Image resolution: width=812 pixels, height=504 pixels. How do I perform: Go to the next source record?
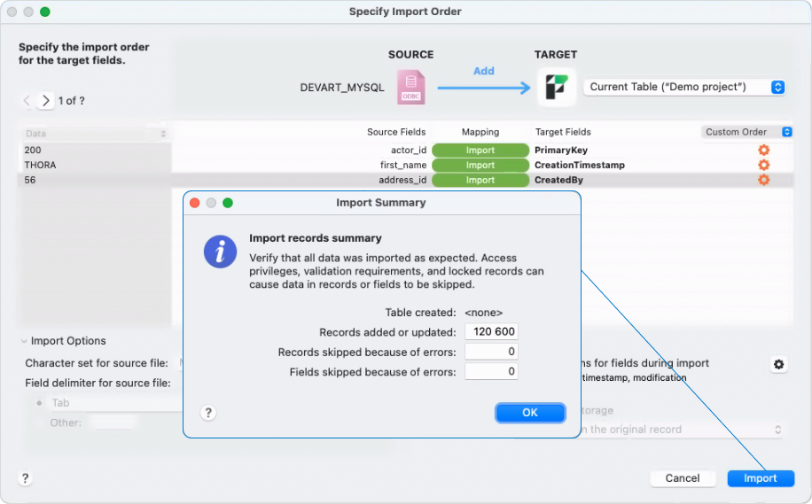coord(45,100)
